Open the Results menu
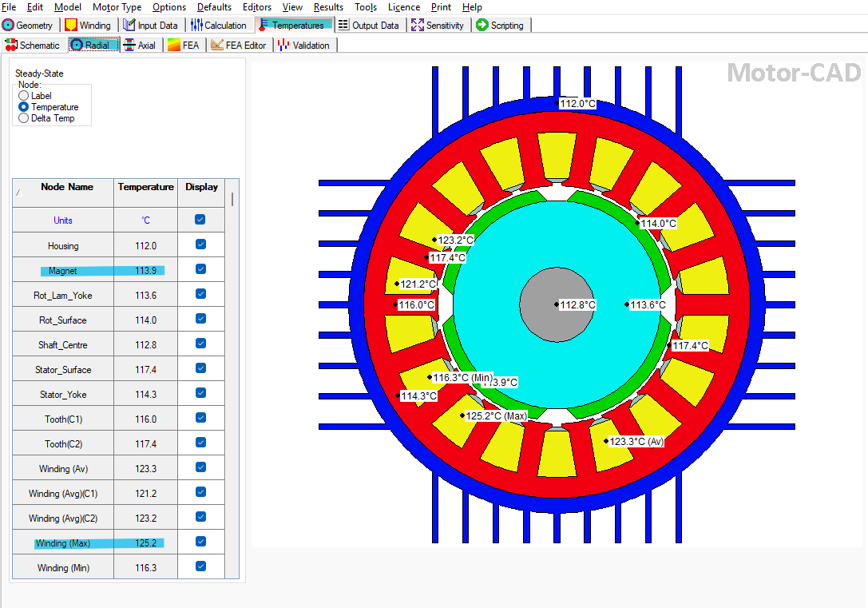 click(x=328, y=7)
